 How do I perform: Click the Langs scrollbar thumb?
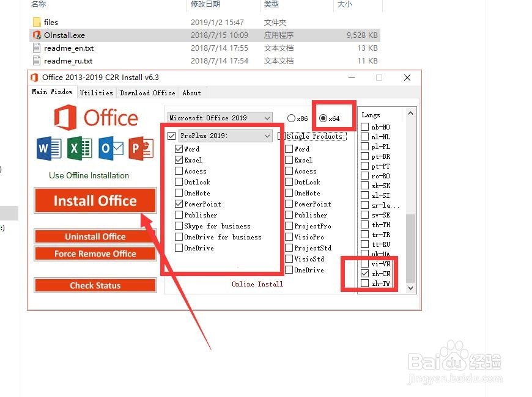pos(410,248)
